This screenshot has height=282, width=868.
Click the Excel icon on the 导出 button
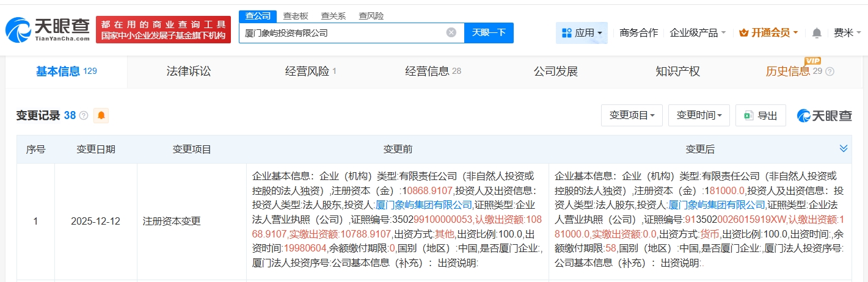point(748,115)
